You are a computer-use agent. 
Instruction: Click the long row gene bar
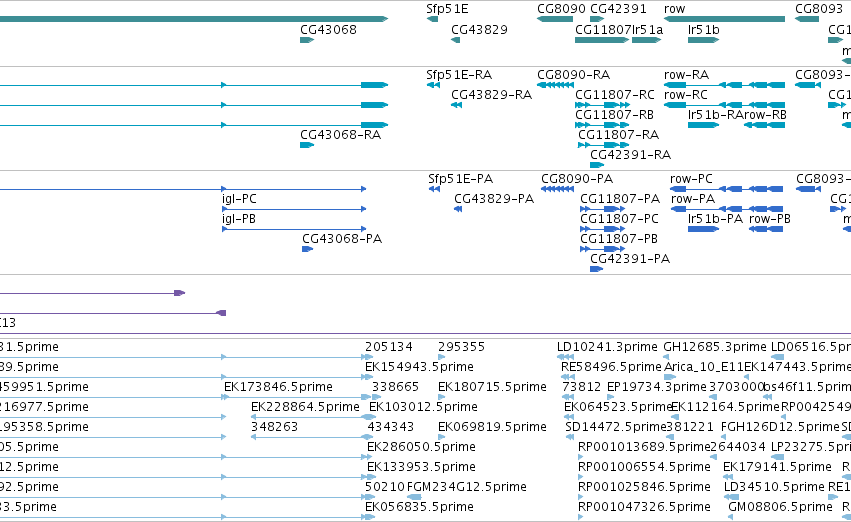pos(724,19)
